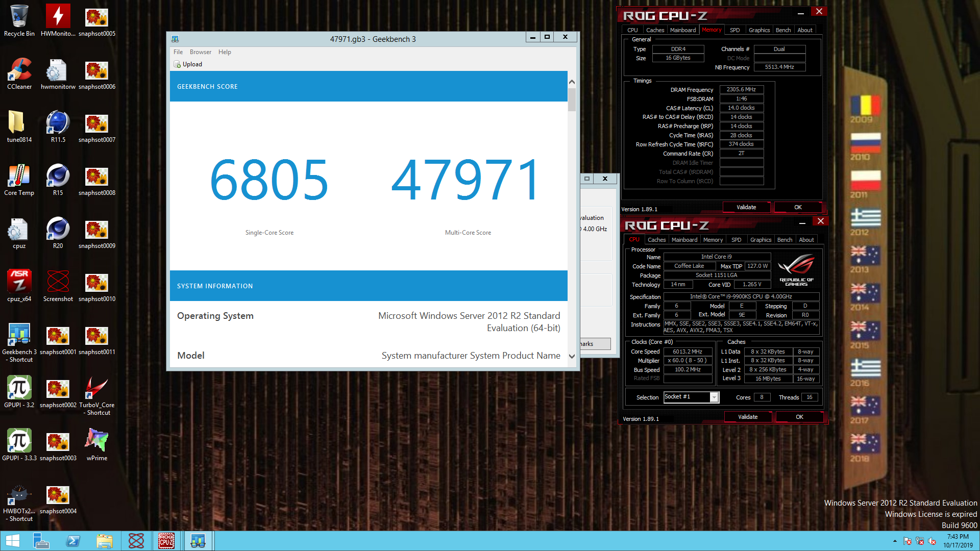Click OK in the Memory CPU-Z window

click(x=798, y=207)
